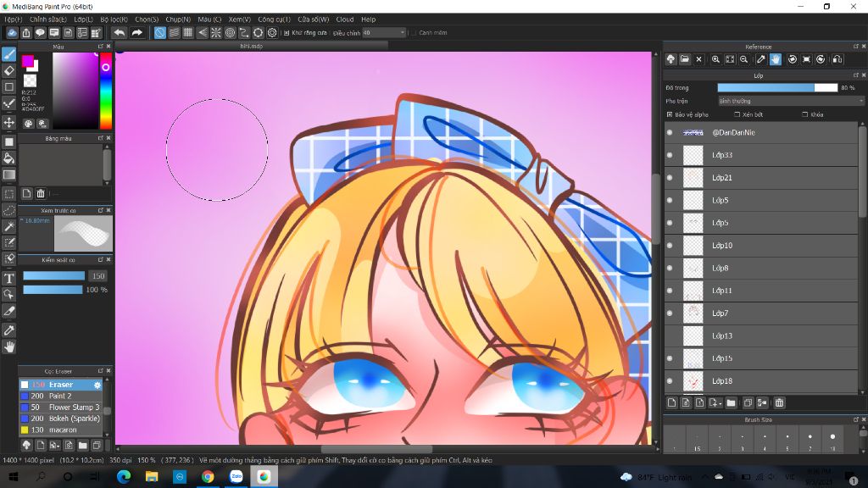Enable the concentric circle snap
Viewport: 868px width, 488px height.
click(231, 33)
